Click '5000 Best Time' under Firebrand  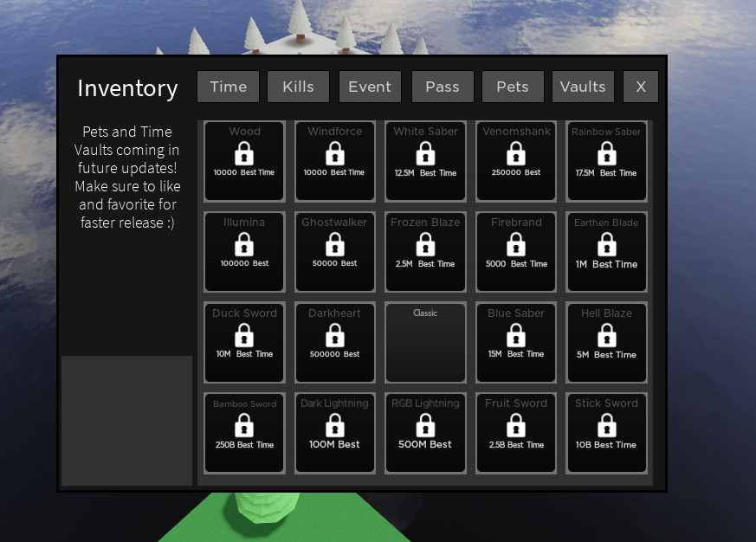(x=516, y=264)
